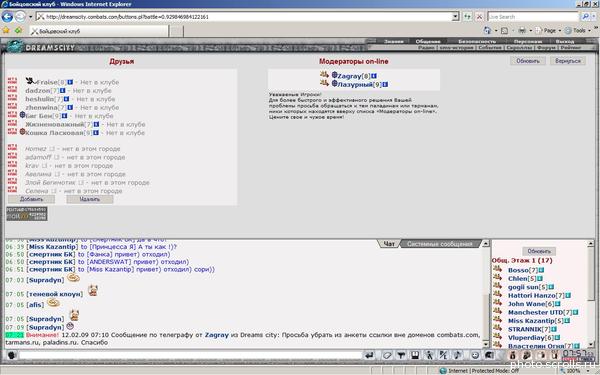Open the smiley emoticons icon
Screen dimensions: 600x375
[x=475, y=355]
